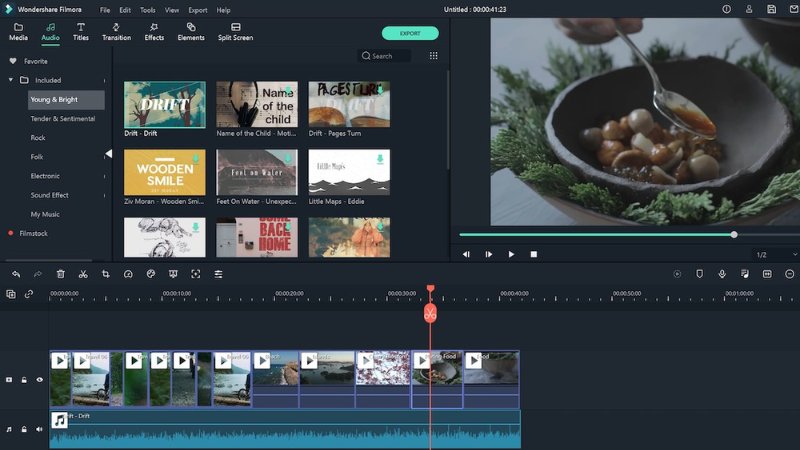This screenshot has width=800, height=450.
Task: Click the add track icon
Action: click(x=11, y=294)
